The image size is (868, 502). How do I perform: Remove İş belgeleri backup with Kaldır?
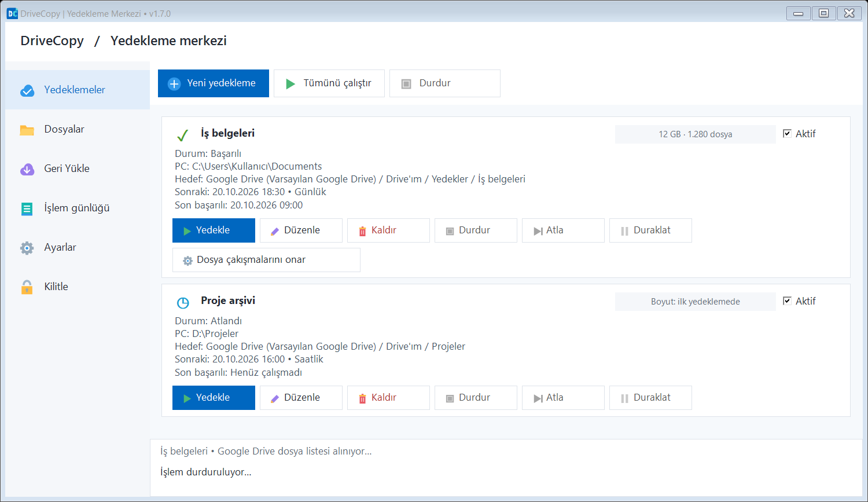(388, 230)
